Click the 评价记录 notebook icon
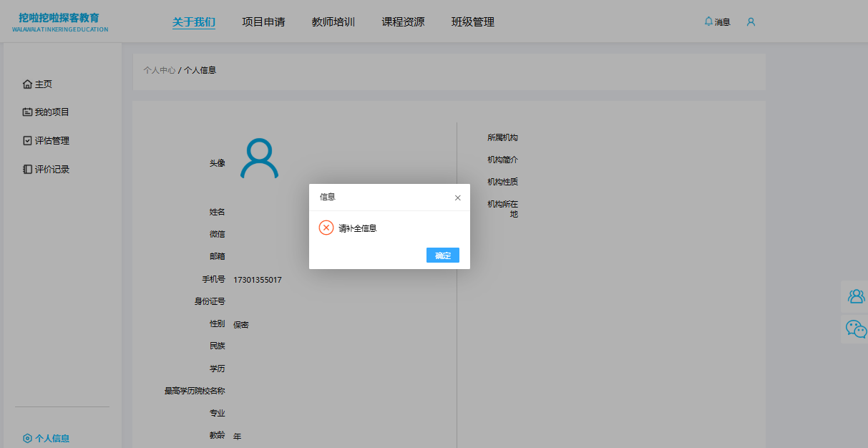This screenshot has height=448, width=868. click(27, 170)
